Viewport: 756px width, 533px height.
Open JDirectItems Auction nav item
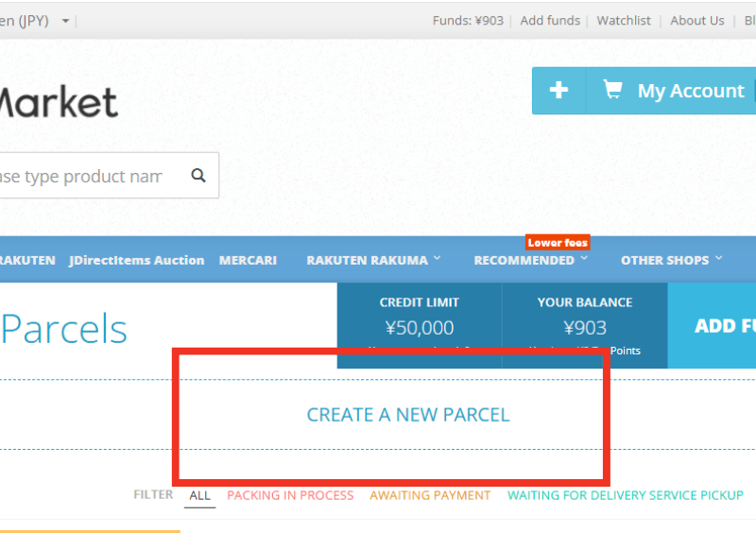point(137,260)
